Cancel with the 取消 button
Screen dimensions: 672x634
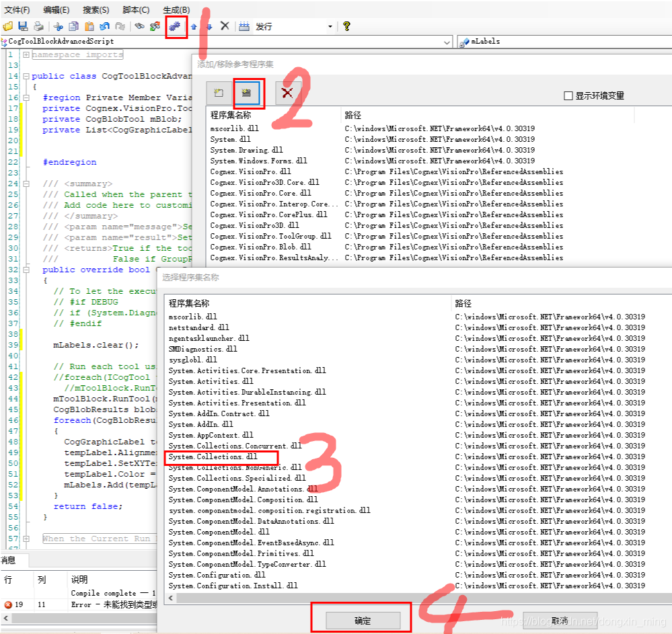click(560, 621)
